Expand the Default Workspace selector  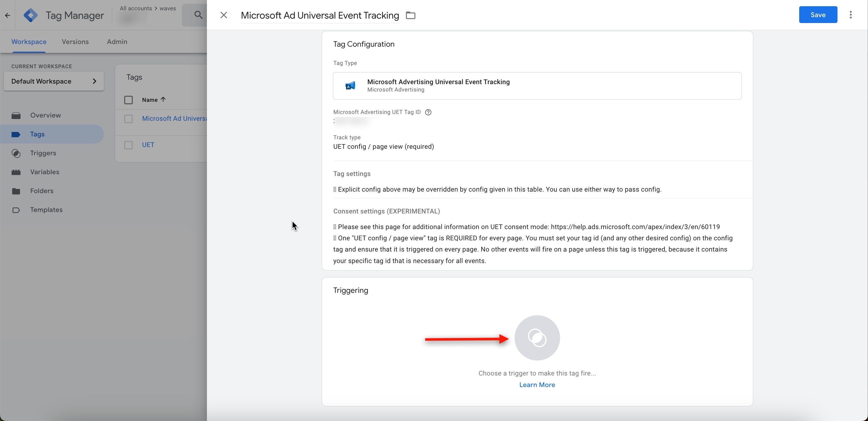(54, 81)
